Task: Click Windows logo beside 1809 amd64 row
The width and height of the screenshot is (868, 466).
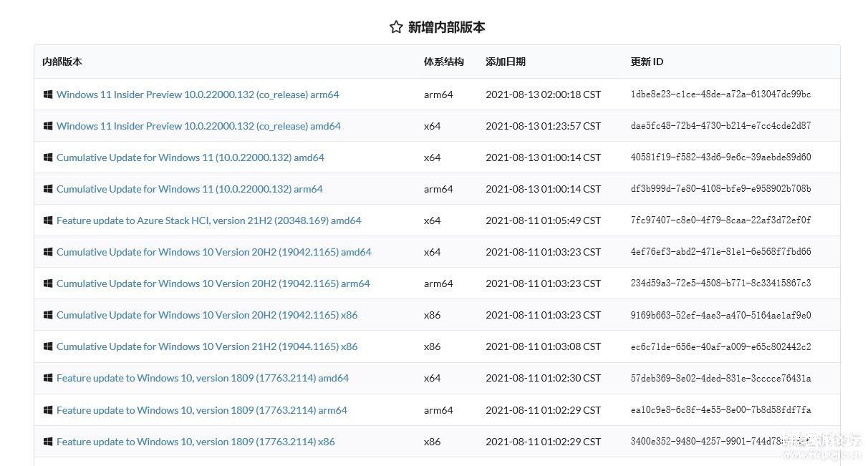Action: point(48,378)
